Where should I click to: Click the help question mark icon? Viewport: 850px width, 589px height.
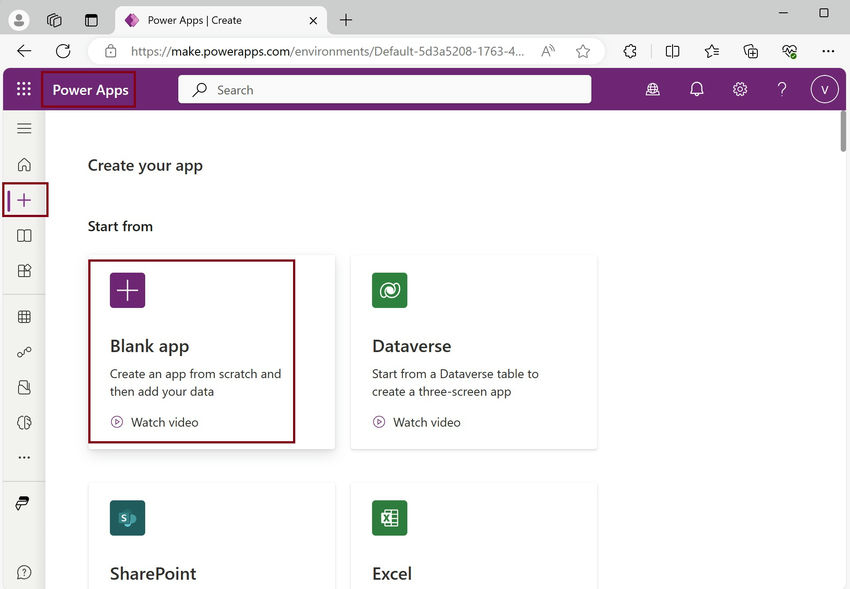[782, 89]
